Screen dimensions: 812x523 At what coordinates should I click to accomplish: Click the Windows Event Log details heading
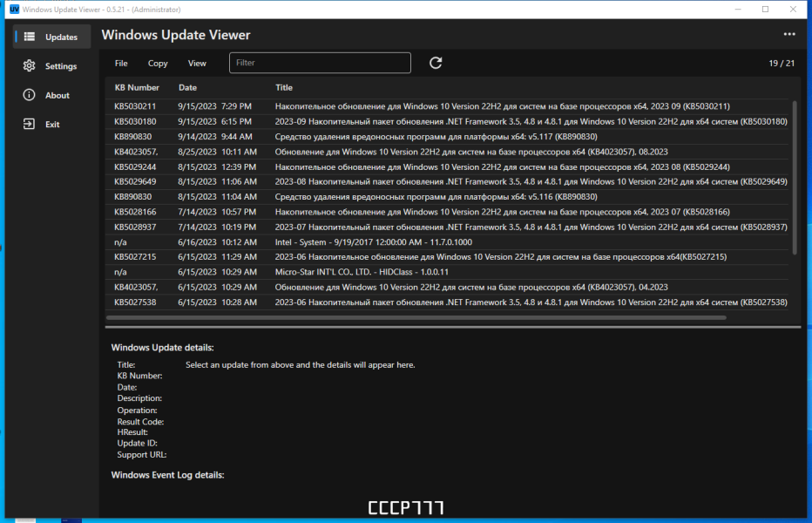168,475
